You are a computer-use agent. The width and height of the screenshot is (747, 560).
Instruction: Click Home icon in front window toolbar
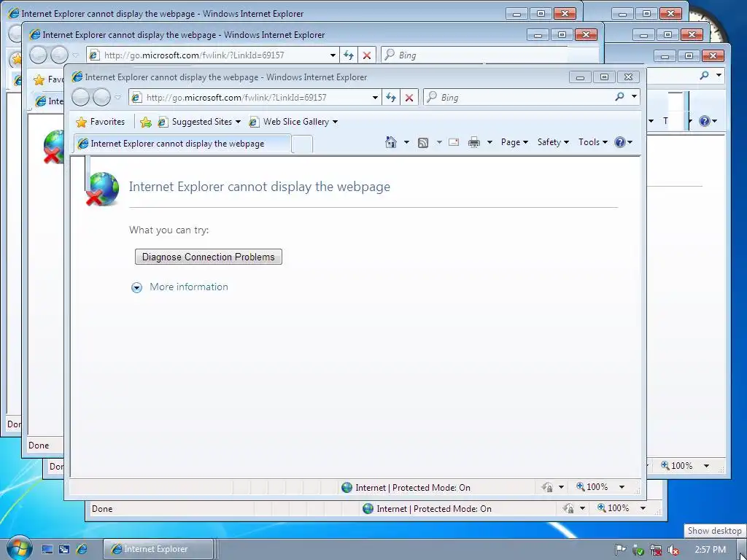coord(391,142)
